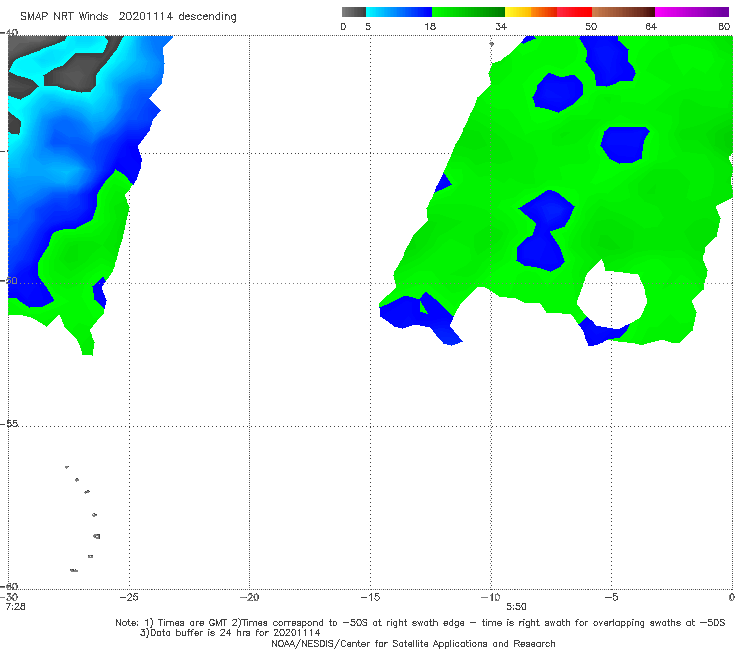Click the '-5' longitude axis label
The width and height of the screenshot is (740, 650).
(x=611, y=597)
